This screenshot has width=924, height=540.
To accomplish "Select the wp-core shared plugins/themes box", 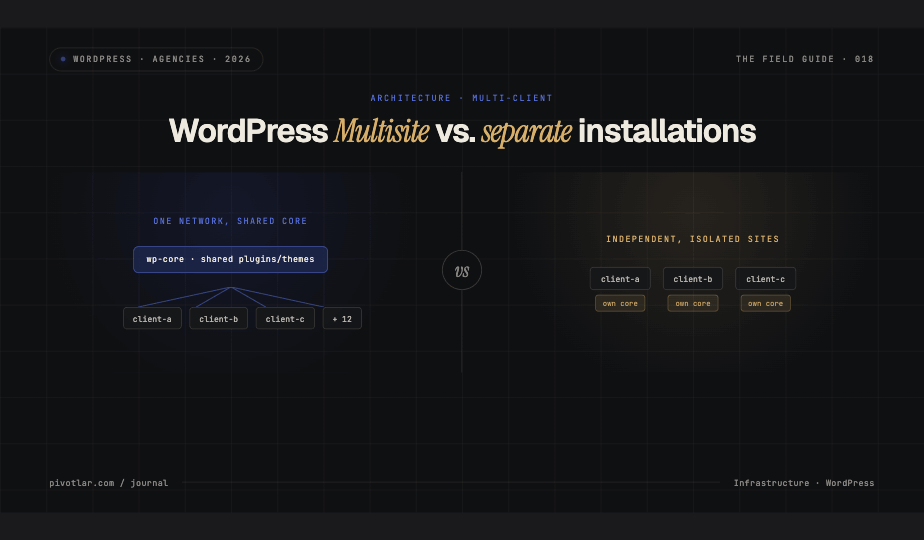I will coord(230,259).
